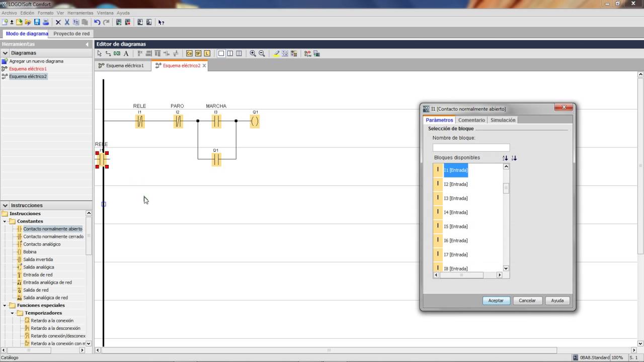Screen dimensions: 644x362
Task: Sort available blocks descending icon
Action: pos(514,158)
